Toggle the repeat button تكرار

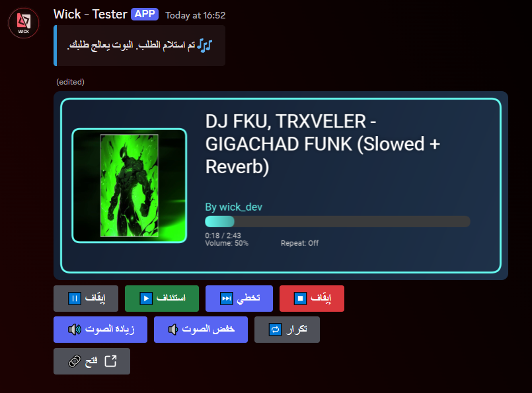point(287,330)
